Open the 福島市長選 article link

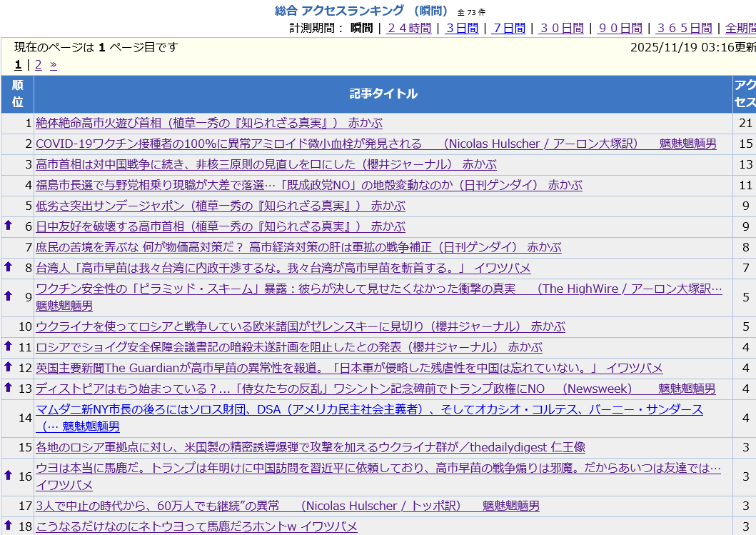coord(308,185)
